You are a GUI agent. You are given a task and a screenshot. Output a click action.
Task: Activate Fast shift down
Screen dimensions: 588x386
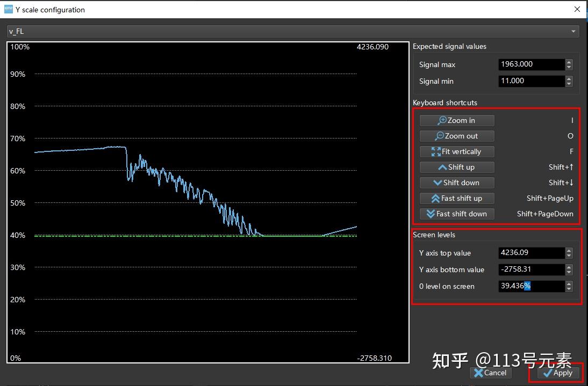(x=456, y=214)
